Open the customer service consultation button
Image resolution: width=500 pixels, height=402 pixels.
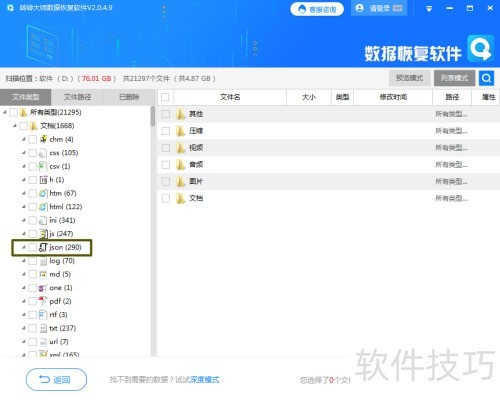click(317, 9)
